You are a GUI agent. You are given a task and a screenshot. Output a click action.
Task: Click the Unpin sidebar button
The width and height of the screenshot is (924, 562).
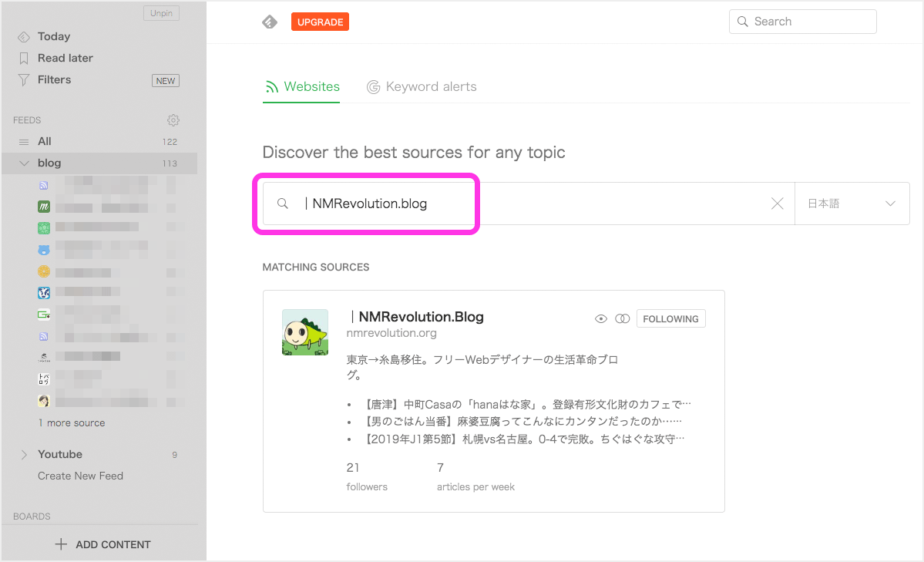pyautogui.click(x=162, y=13)
